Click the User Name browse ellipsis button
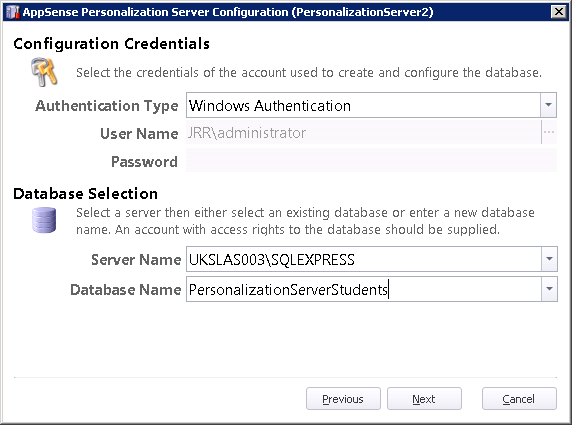Screen dimensions: 572x425 tap(549, 132)
